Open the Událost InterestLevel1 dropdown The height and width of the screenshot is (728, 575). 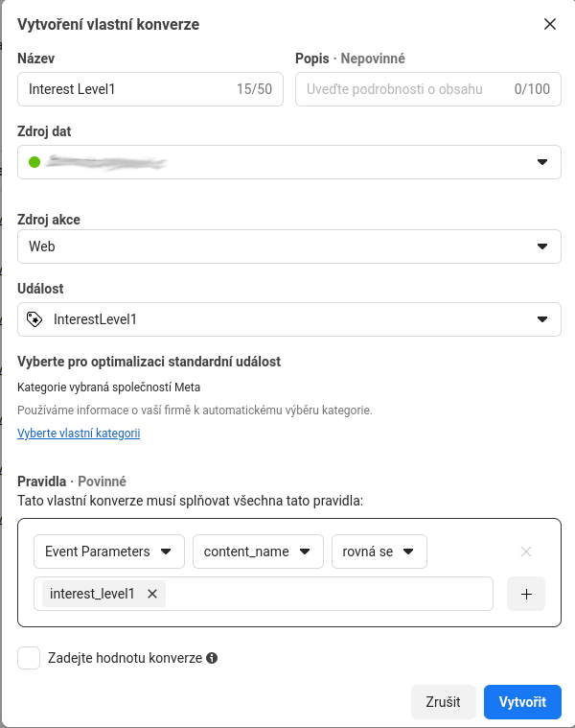point(289,319)
